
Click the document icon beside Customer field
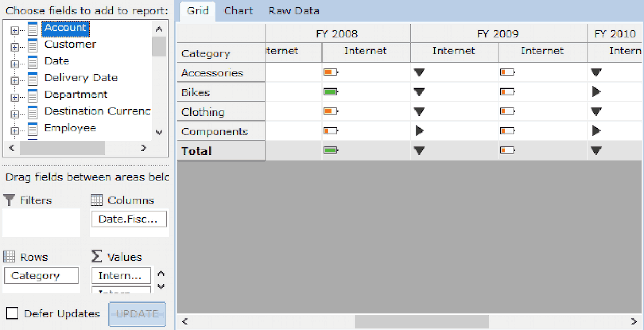[33, 45]
